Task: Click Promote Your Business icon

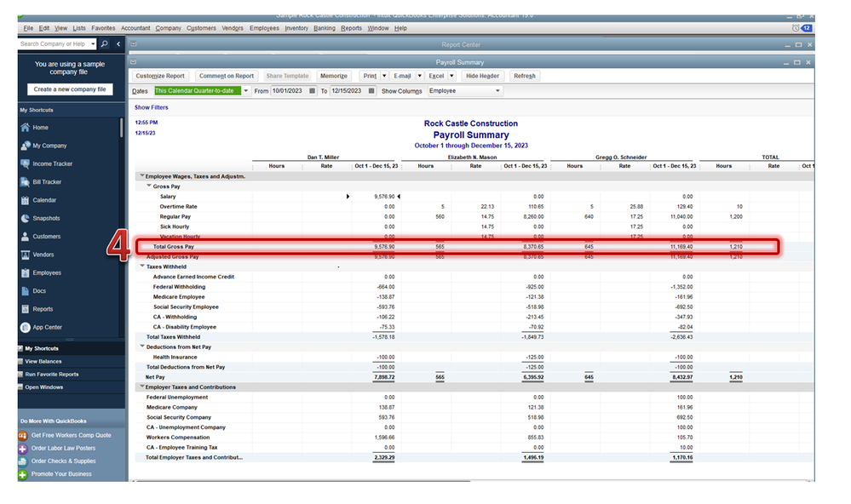Action: (23, 475)
